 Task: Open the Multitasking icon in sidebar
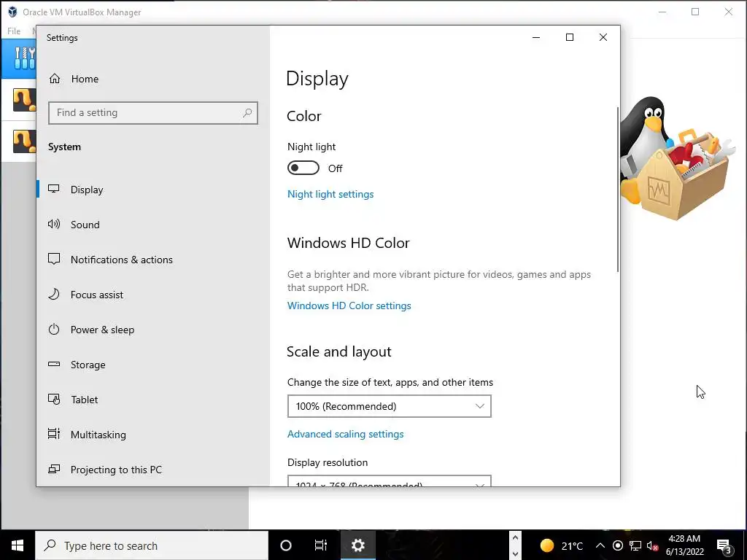(x=54, y=434)
